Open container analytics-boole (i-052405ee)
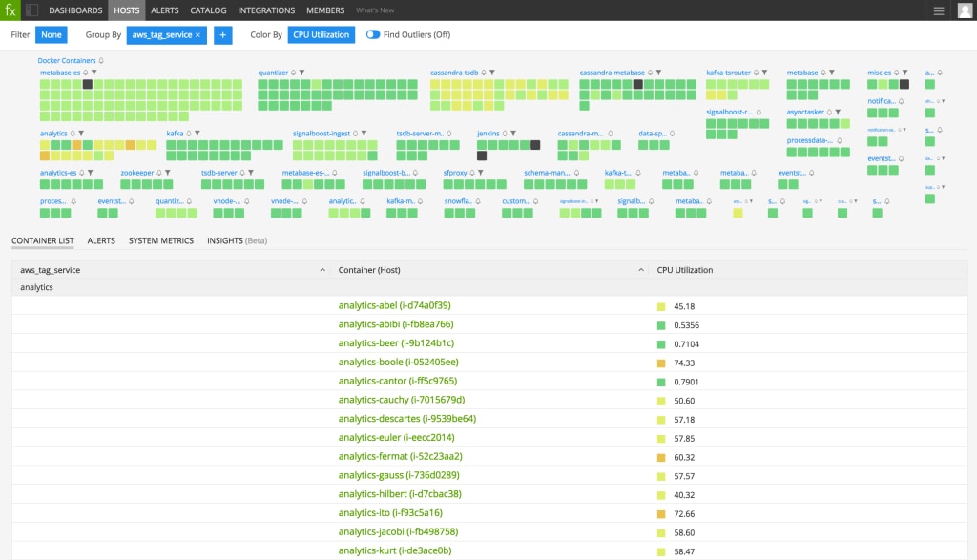This screenshot has width=977, height=560. pyautogui.click(x=398, y=362)
